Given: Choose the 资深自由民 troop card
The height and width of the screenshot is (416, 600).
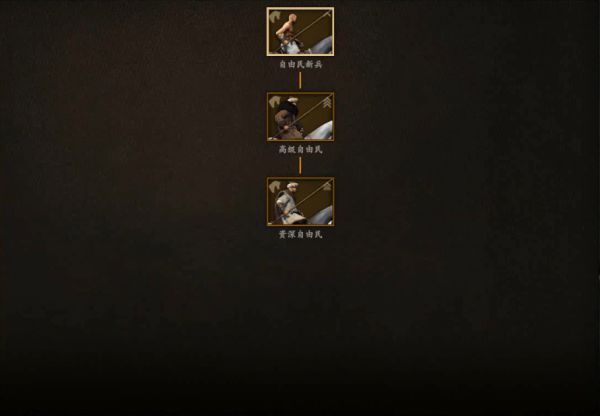Looking at the screenshot, I should pos(300,202).
